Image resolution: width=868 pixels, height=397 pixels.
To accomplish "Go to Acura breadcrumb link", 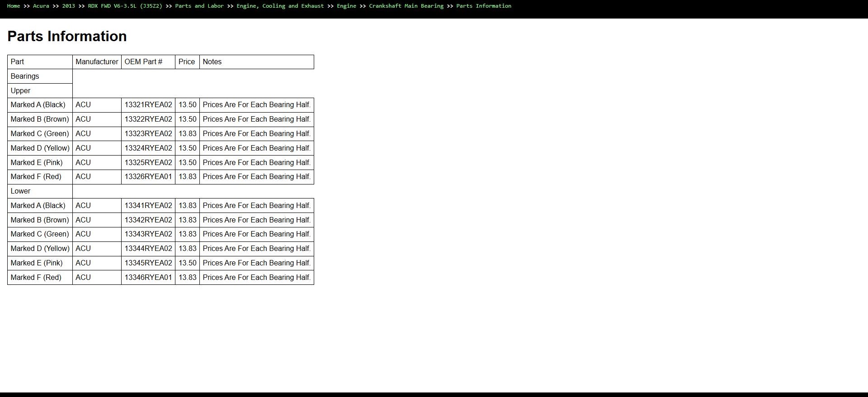I will pos(41,6).
